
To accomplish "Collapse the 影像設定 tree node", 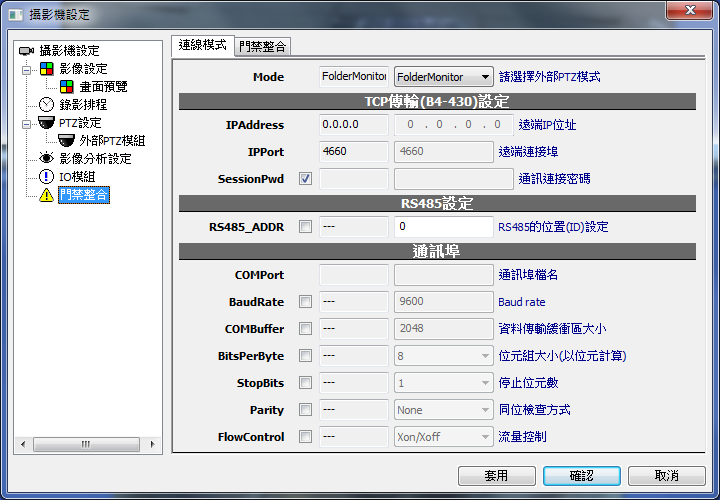I will [27, 70].
